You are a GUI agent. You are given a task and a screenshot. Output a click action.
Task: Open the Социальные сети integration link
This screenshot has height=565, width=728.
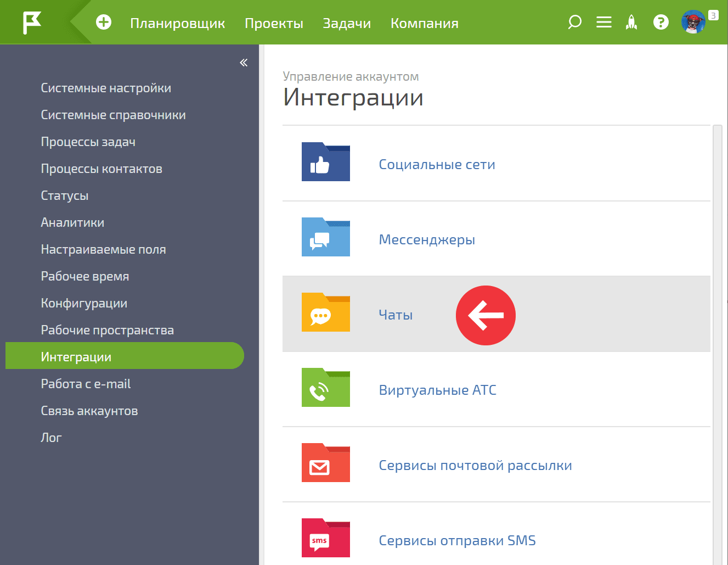pos(437,164)
